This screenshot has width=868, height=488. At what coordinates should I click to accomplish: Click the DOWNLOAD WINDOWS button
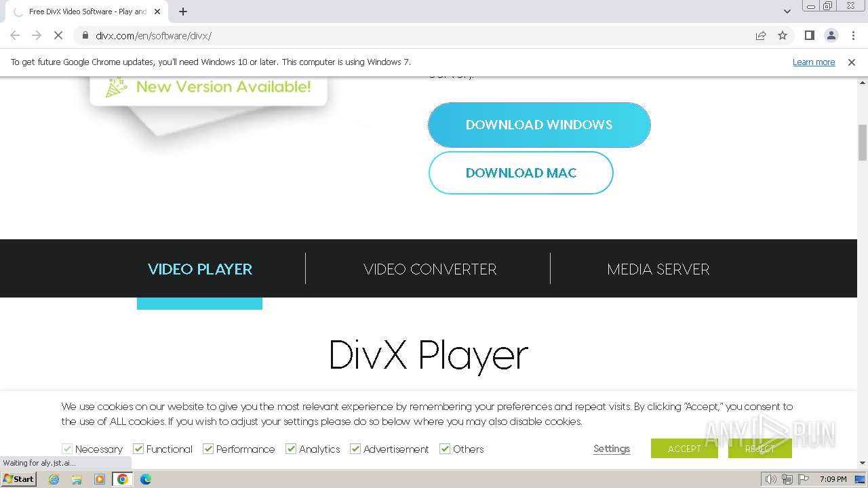(x=539, y=125)
